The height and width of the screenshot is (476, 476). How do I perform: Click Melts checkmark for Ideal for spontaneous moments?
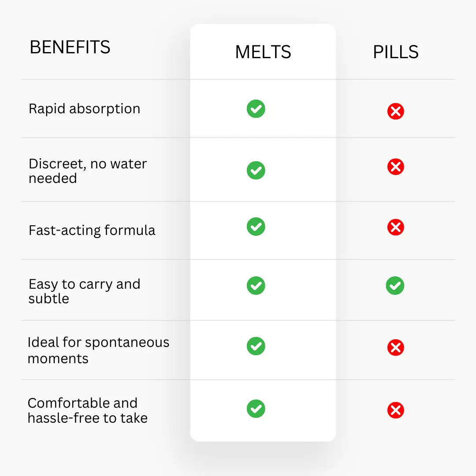[x=256, y=346]
